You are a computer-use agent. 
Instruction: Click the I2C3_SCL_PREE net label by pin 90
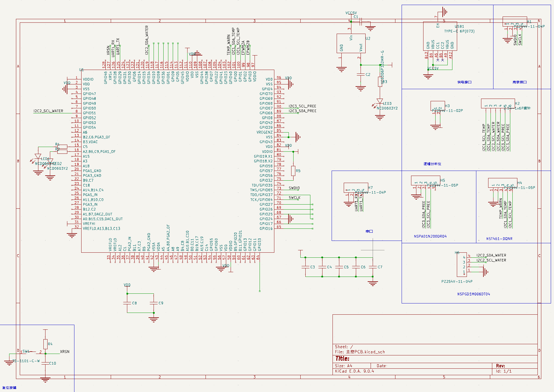302,106
